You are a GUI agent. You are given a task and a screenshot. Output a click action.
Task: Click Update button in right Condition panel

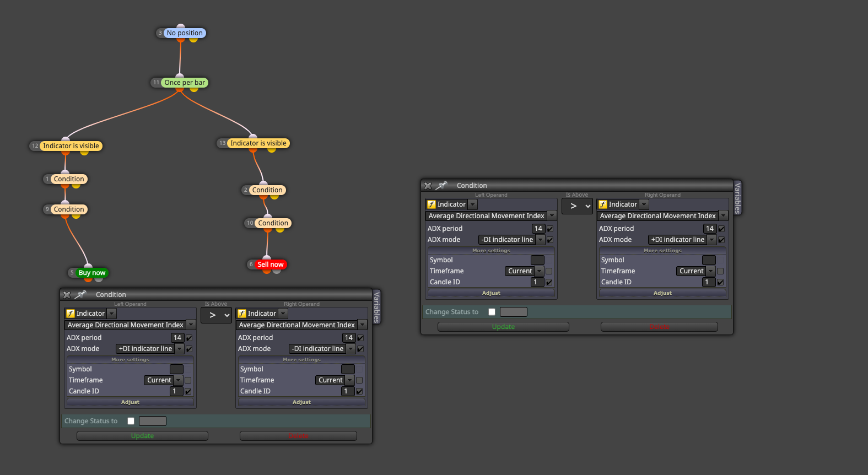click(x=503, y=327)
